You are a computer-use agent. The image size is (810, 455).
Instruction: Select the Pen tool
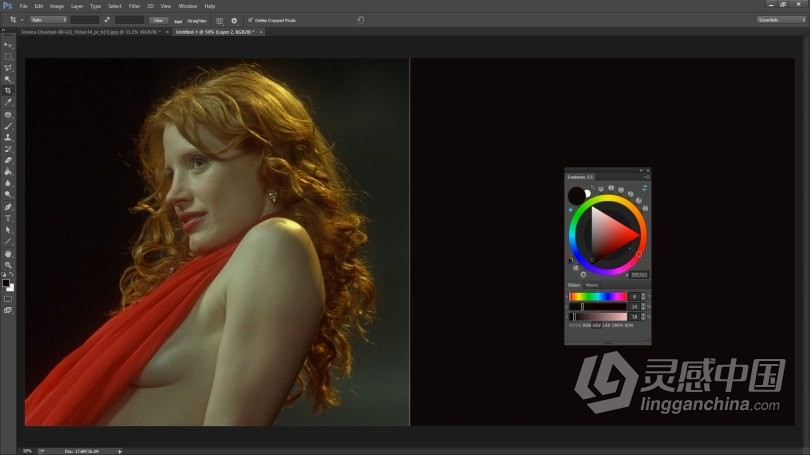[x=8, y=207]
